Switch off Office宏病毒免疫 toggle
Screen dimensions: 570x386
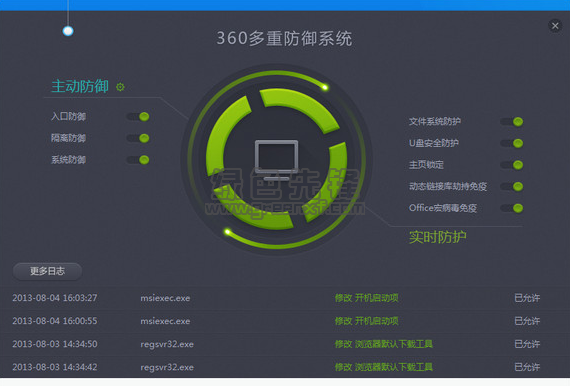click(511, 208)
